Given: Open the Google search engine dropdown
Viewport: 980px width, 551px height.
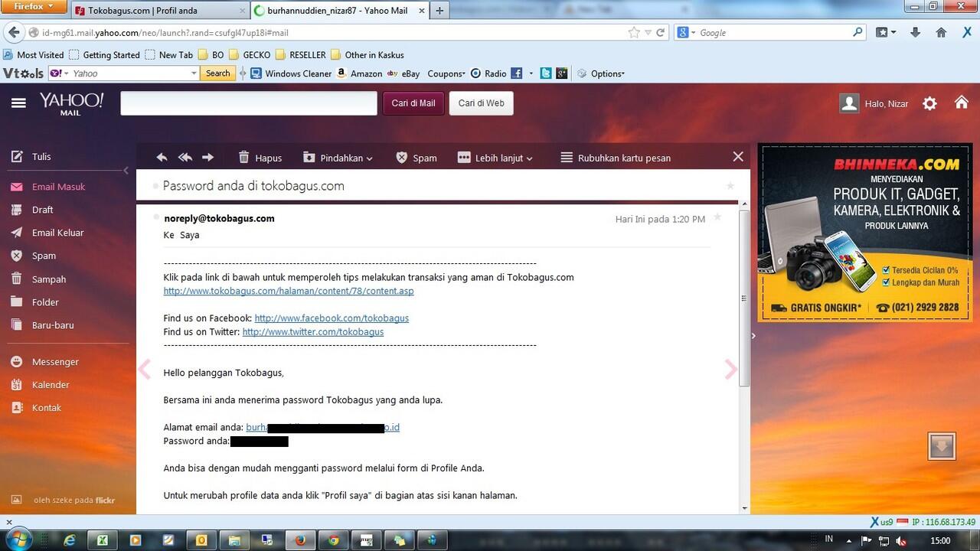Looking at the screenshot, I should click(686, 33).
